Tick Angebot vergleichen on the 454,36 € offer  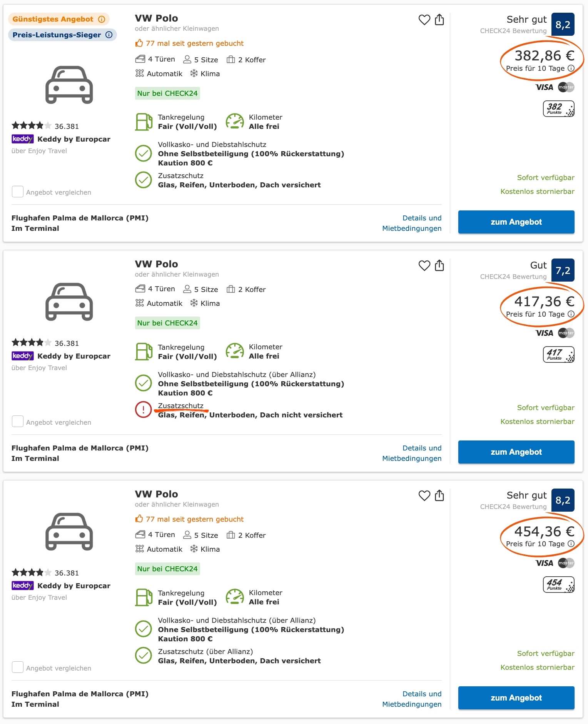18,667
